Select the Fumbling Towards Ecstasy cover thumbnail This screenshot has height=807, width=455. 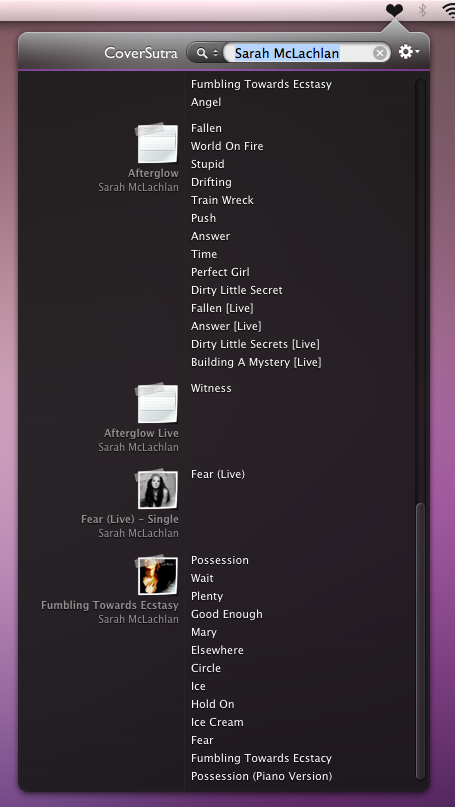pos(157,575)
